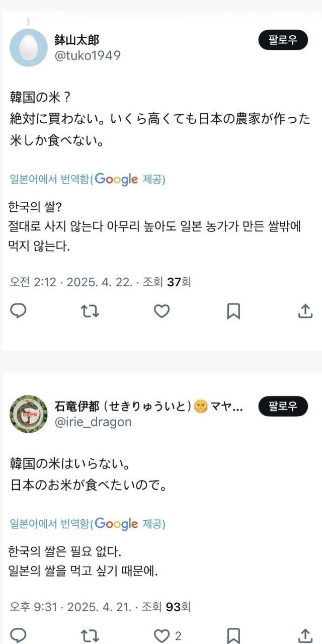Retweet the @tuko1949 post
Screen dimensions: 322x644
pos(90,311)
